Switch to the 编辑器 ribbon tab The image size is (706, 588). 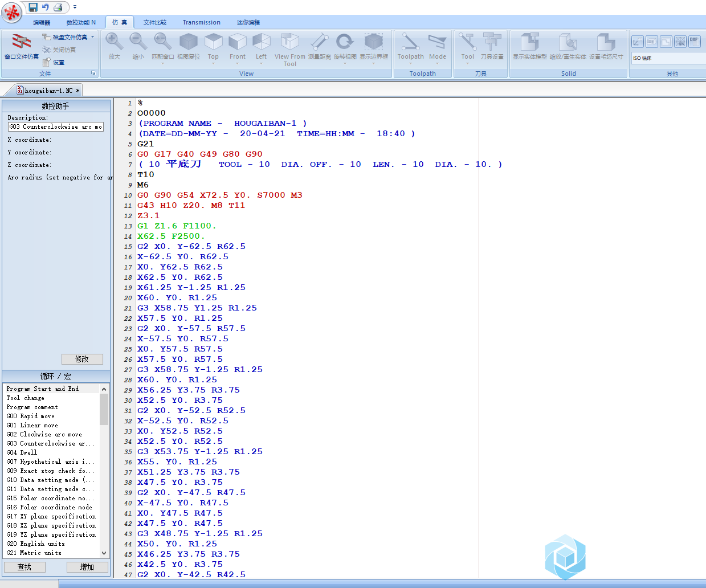click(x=42, y=23)
